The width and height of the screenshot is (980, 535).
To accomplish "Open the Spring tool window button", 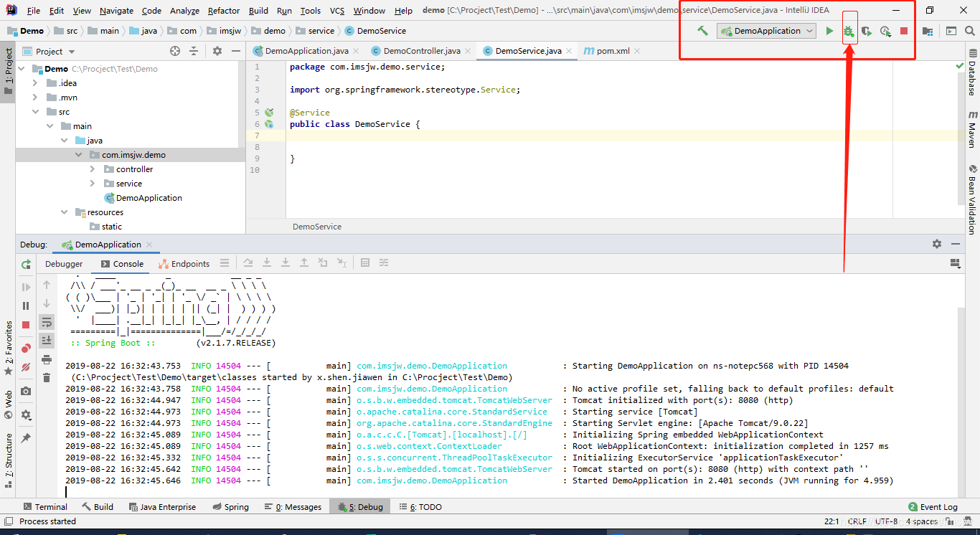I will tap(230, 507).
